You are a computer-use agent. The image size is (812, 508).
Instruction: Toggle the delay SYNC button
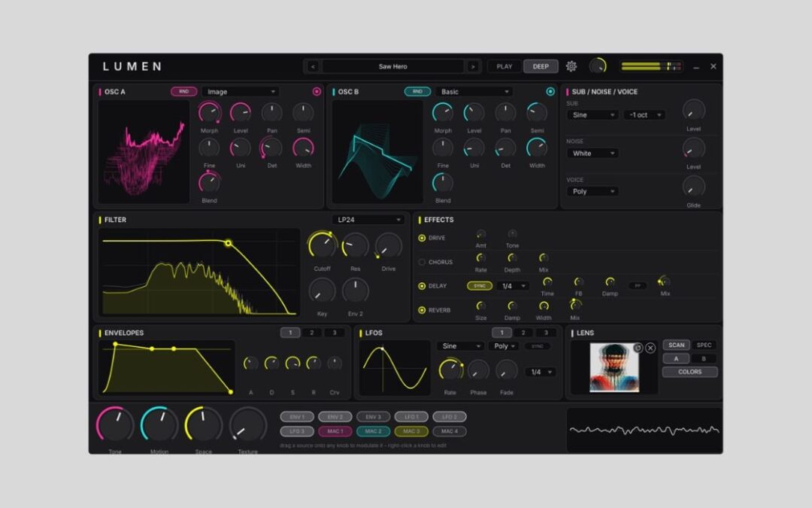(480, 286)
